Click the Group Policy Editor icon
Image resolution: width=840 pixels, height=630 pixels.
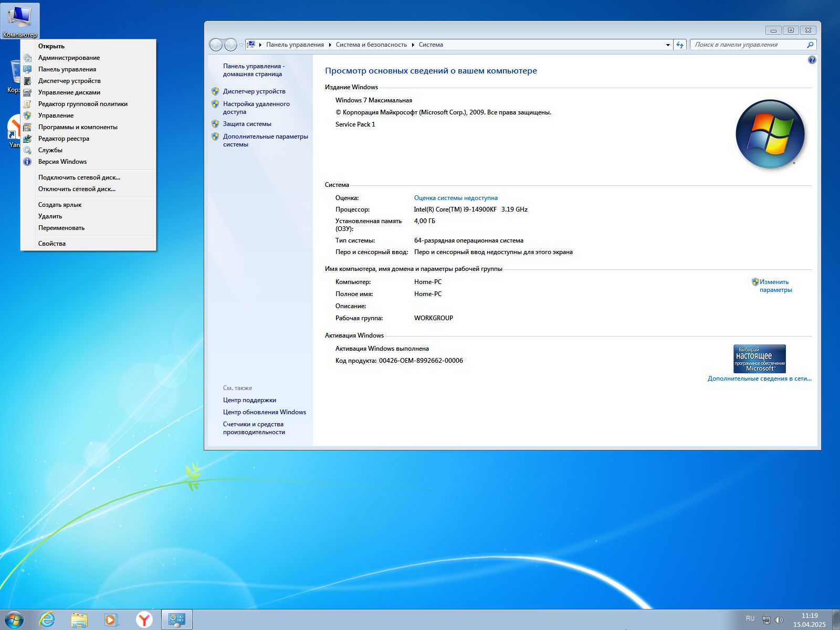(x=27, y=104)
